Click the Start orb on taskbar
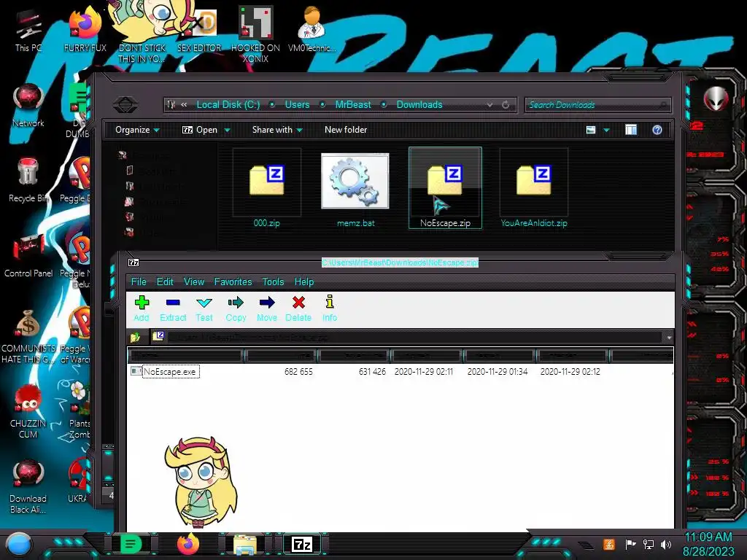The height and width of the screenshot is (560, 747). coord(19,545)
